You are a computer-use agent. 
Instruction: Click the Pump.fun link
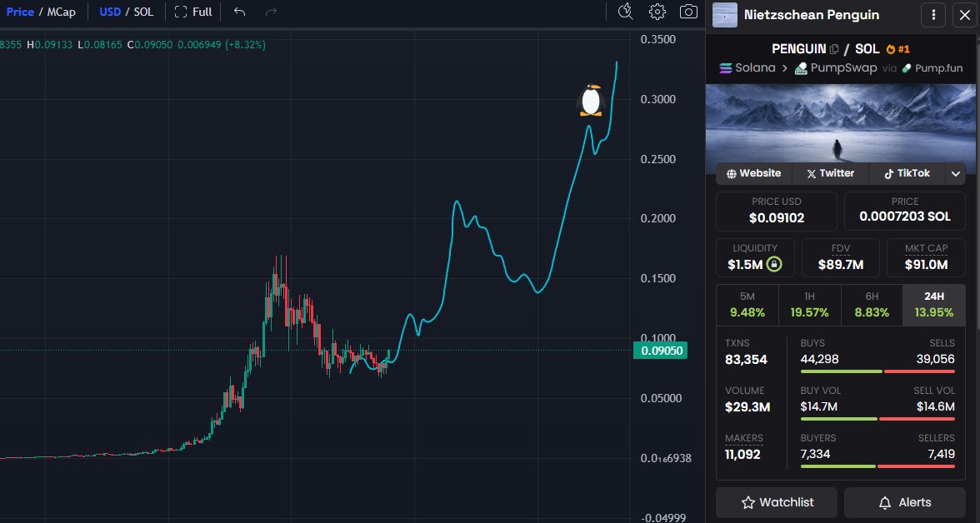932,68
